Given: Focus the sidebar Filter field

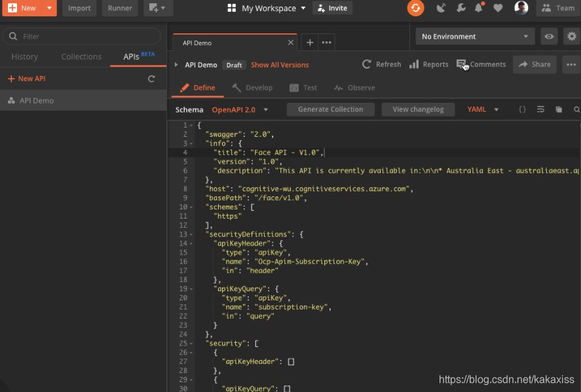Looking at the screenshot, I should point(81,36).
